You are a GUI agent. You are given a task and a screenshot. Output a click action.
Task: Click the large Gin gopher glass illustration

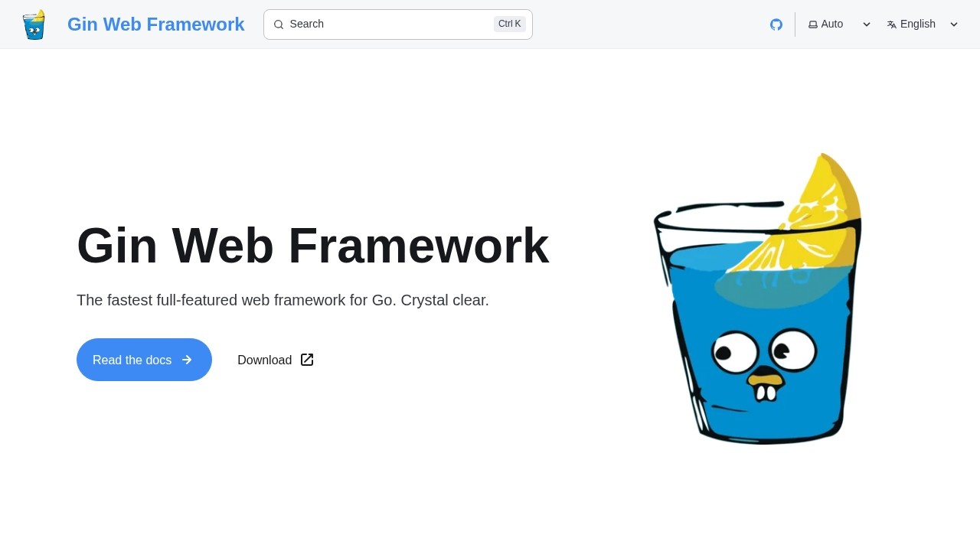[x=758, y=298]
